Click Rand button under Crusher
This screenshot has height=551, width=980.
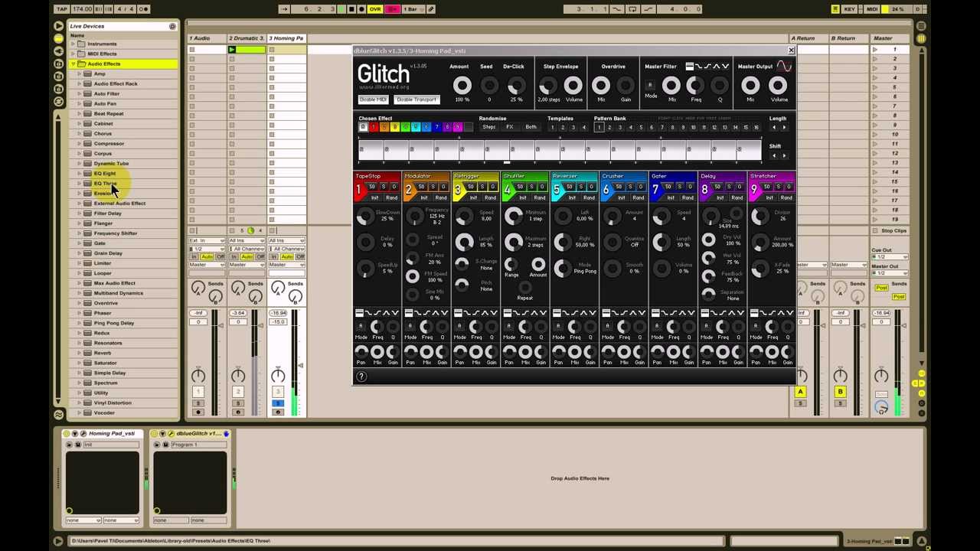click(x=638, y=198)
